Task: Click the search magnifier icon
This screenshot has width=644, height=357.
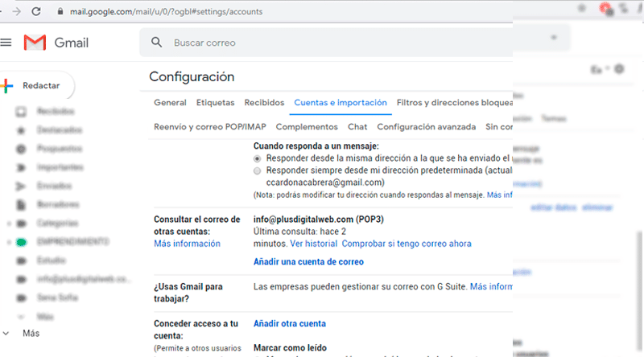Action: (156, 43)
